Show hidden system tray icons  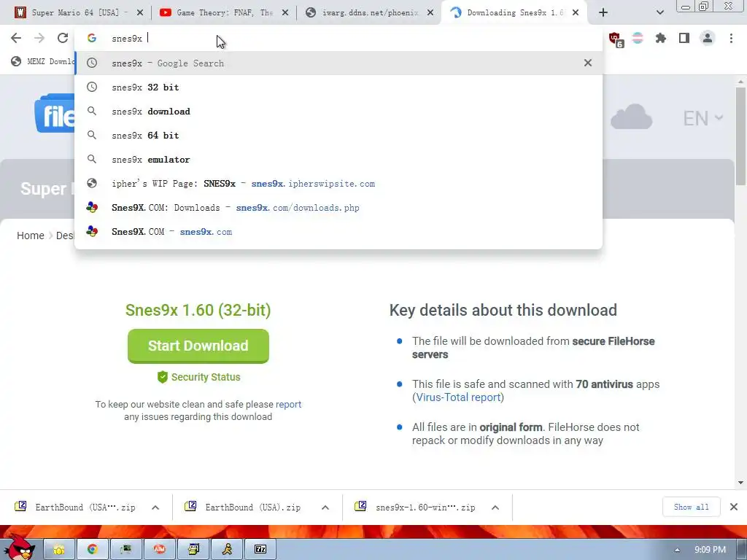tap(677, 550)
